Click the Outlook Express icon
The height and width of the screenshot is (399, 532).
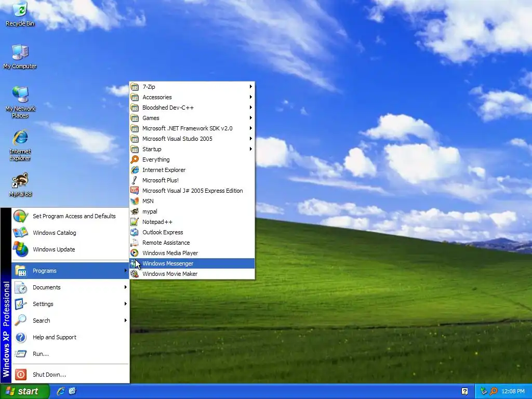135,232
